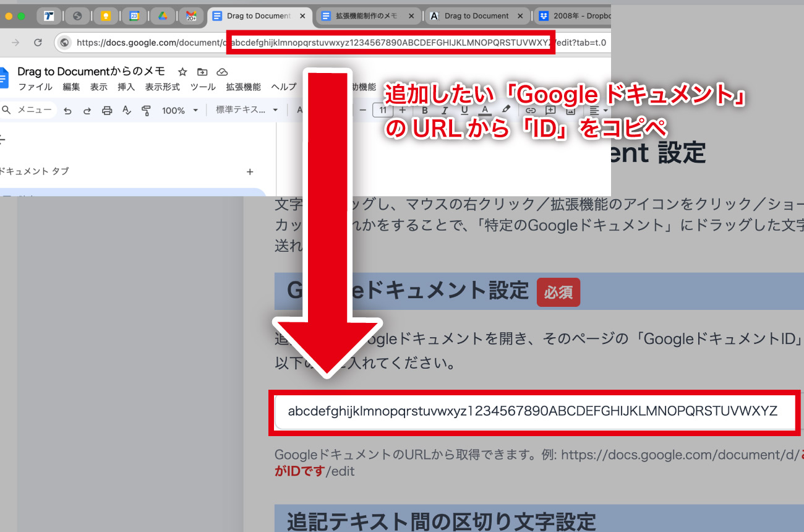View site information icon in address bar
This screenshot has height=532, width=804.
coord(64,43)
